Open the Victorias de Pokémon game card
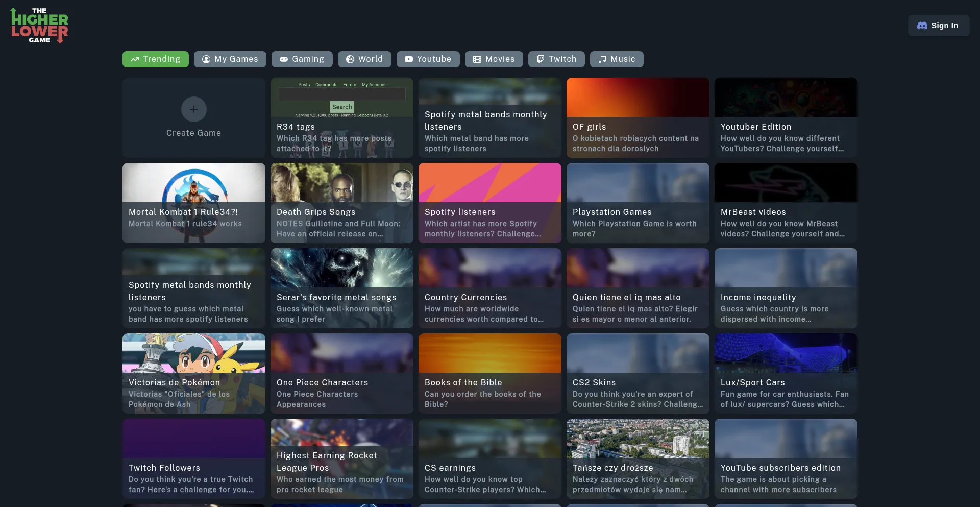 pyautogui.click(x=193, y=374)
